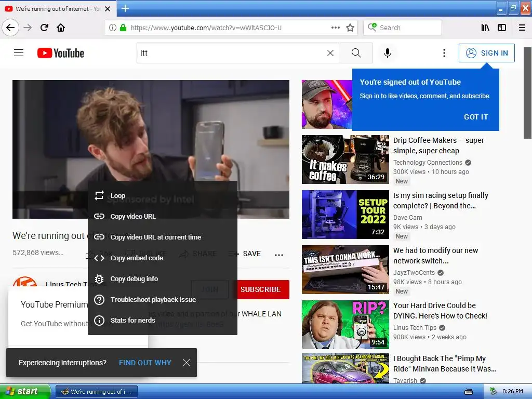This screenshot has height=399, width=532.
Task: Choose Troubleshoot playback issue
Action: point(163,299)
